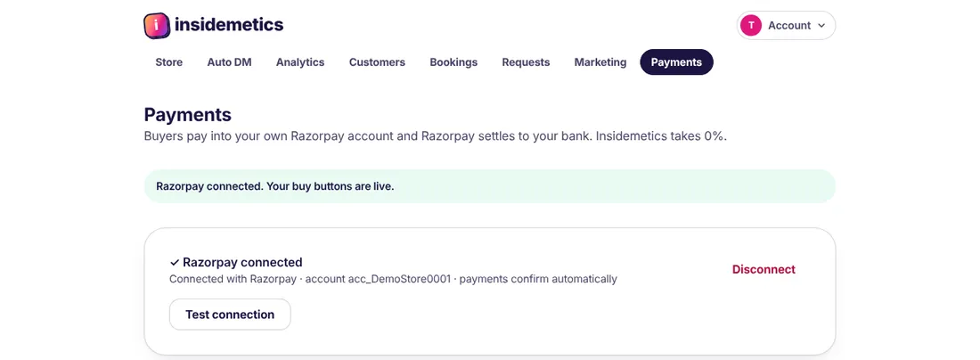
Task: Click the 'Razorpay connected' card title
Action: [x=242, y=263]
